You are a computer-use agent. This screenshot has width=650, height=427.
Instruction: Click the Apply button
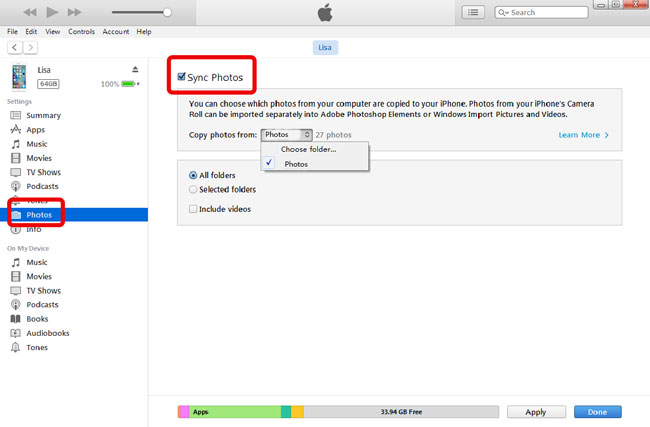(536, 412)
